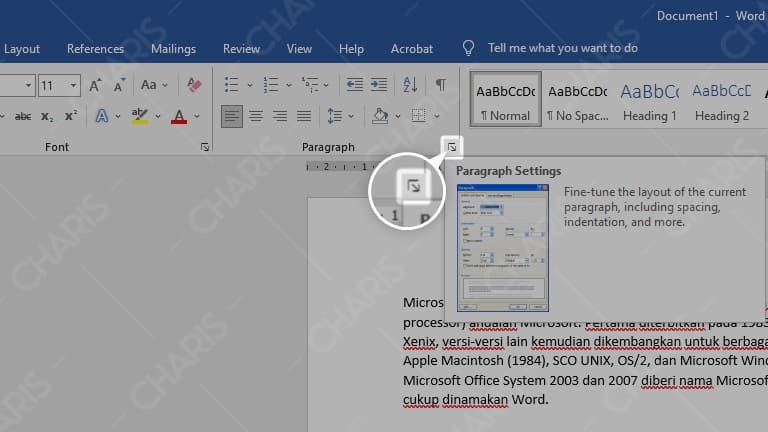
Task: Click the Bullets list icon
Action: pyautogui.click(x=232, y=85)
